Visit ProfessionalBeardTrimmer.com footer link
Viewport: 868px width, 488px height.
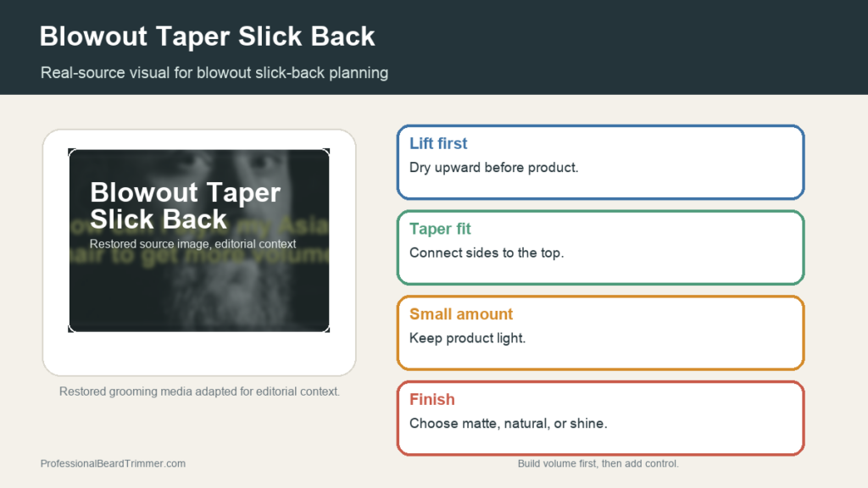[113, 463]
